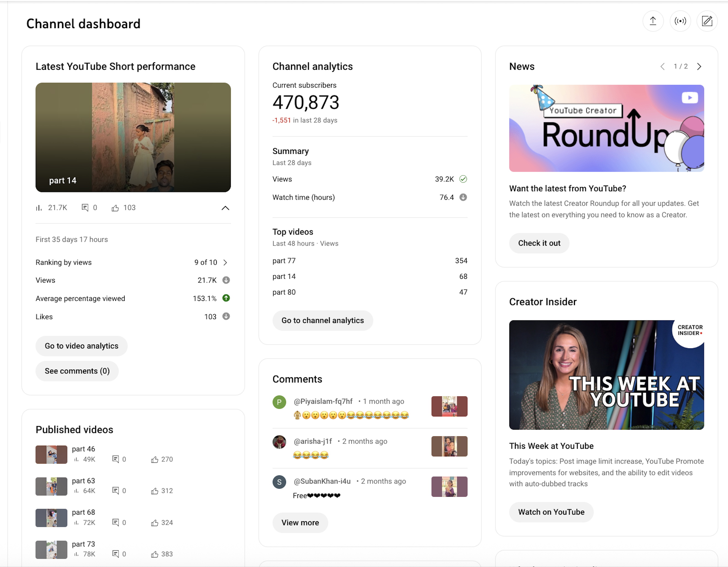Click the part 68 video title
Viewport: 728px width, 567px height.
(83, 512)
